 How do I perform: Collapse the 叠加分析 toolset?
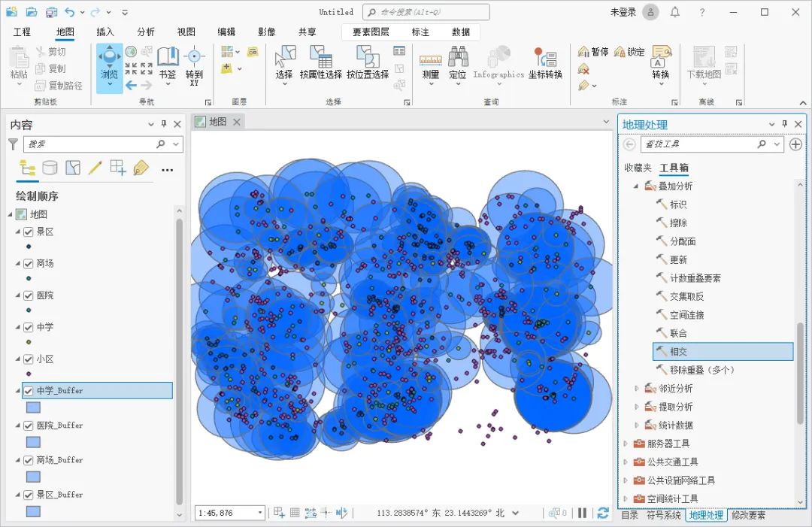pyautogui.click(x=637, y=186)
